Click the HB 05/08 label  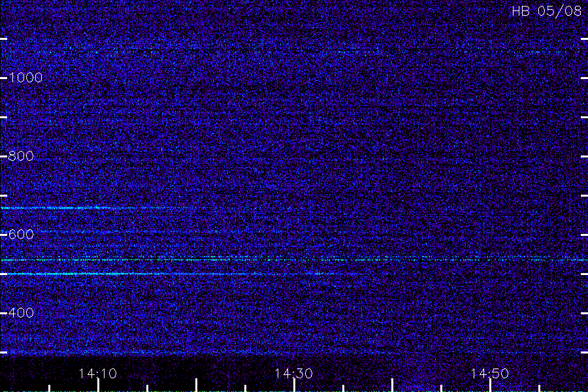coord(546,11)
